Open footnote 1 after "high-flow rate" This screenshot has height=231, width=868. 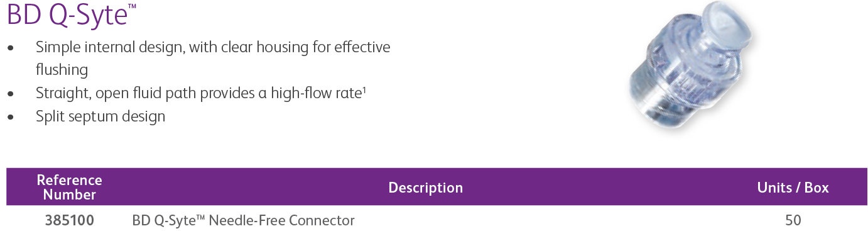click(364, 89)
